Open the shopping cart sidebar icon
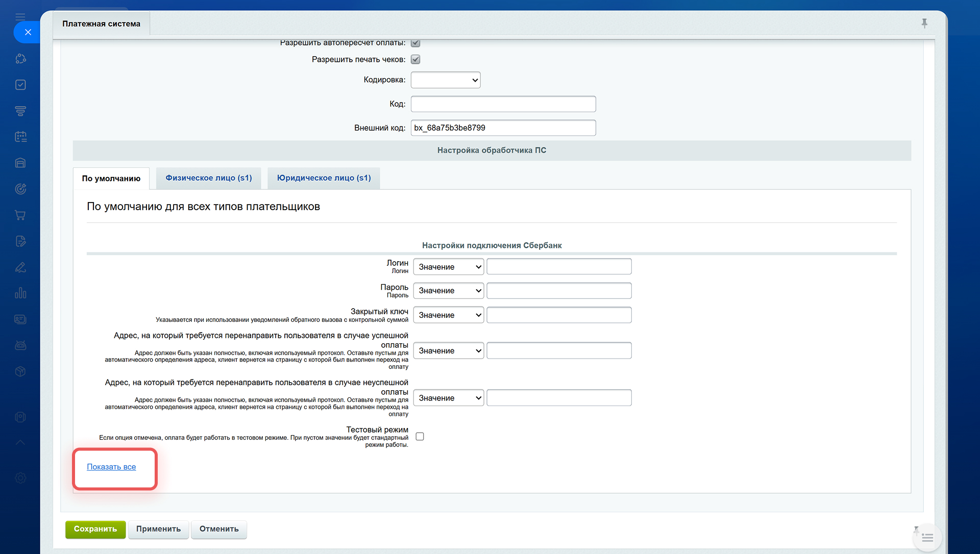 pyautogui.click(x=20, y=215)
